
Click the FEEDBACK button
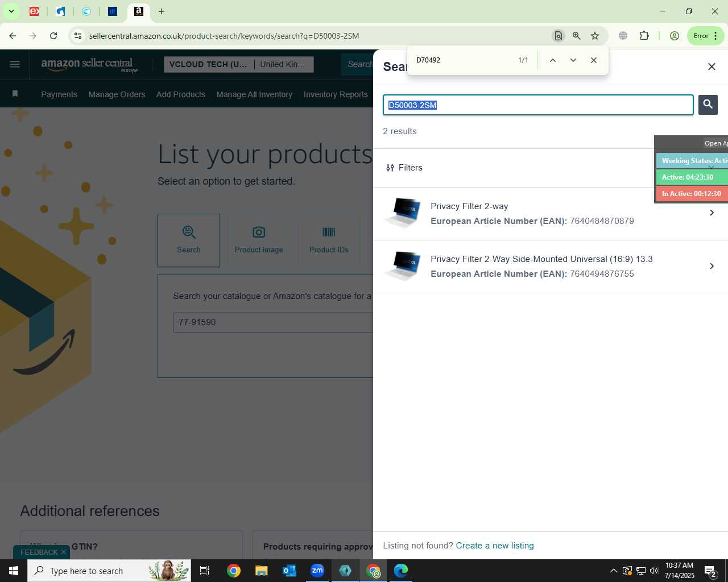pyautogui.click(x=39, y=552)
